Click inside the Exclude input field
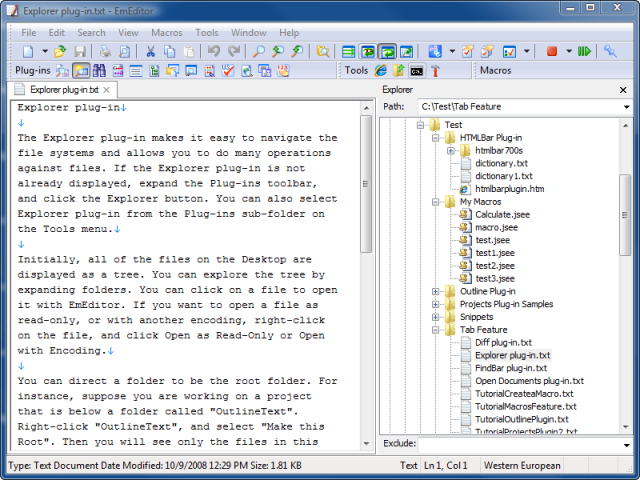Image resolution: width=640 pixels, height=480 pixels. pos(519,444)
